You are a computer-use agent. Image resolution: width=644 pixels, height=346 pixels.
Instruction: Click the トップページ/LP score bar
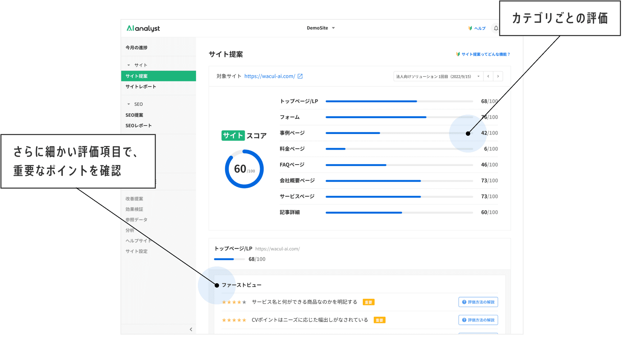coord(399,101)
